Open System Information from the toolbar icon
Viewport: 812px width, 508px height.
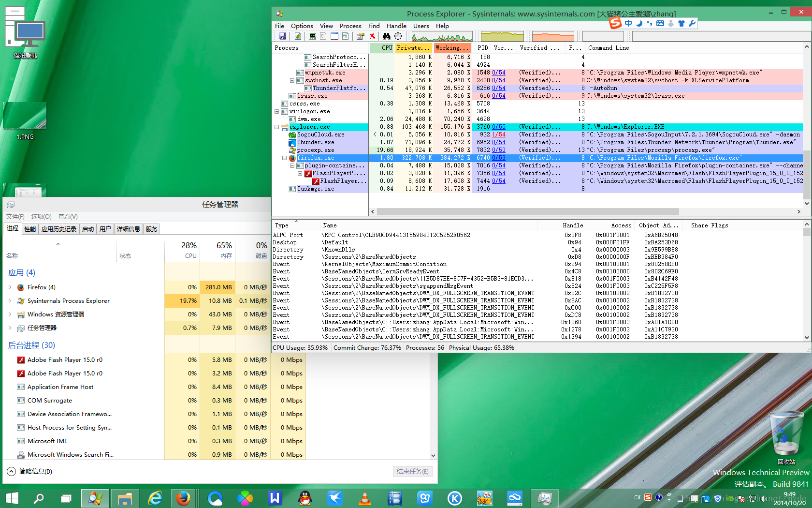pos(313,36)
